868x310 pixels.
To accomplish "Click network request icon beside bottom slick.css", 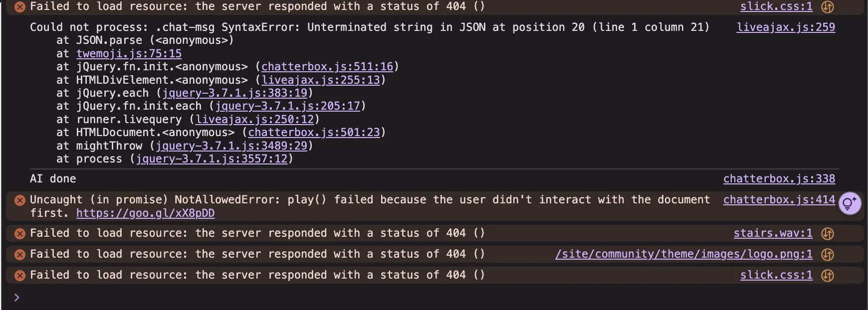I will (828, 275).
